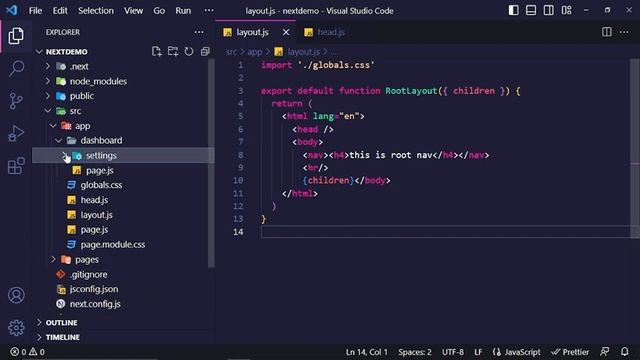Click src in the breadcrumb path
Screen dimensions: 640x360
(x=231, y=52)
